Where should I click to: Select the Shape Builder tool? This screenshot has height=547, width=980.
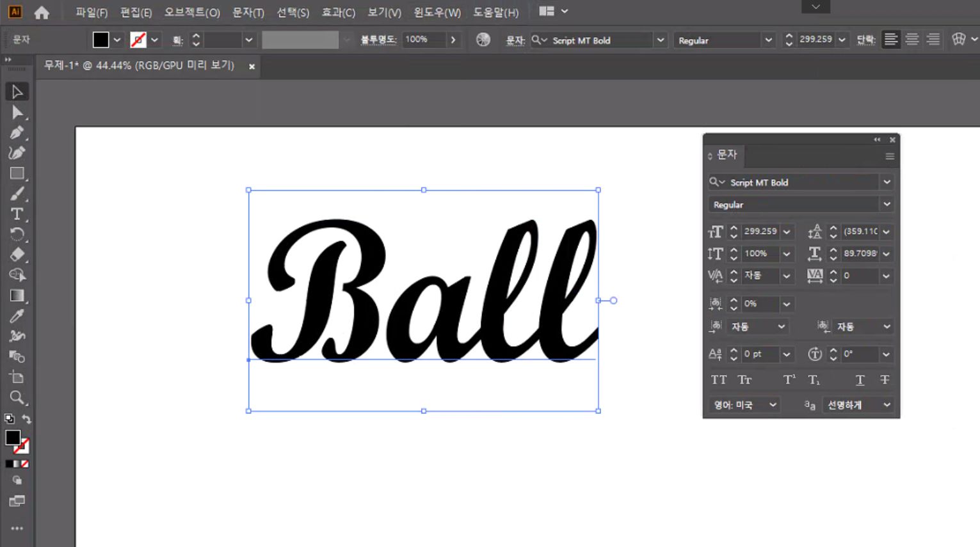(17, 275)
